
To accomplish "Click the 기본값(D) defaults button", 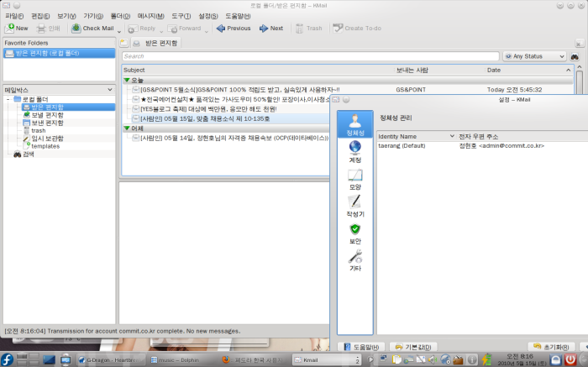I will point(413,347).
